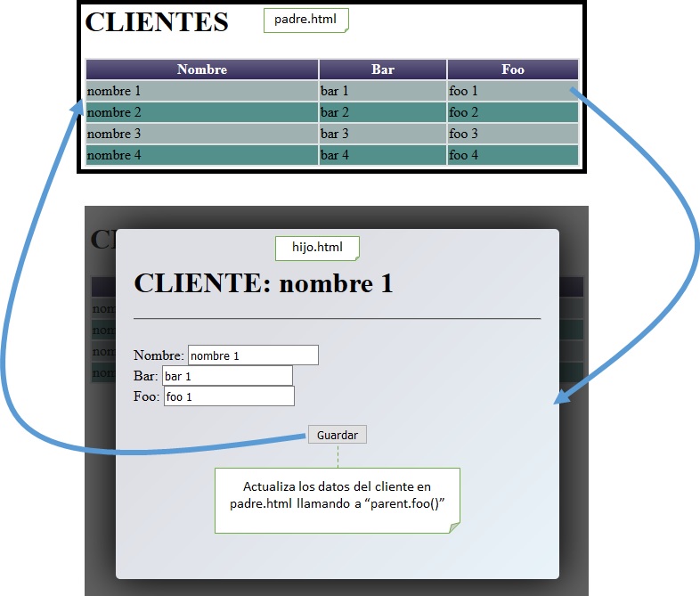Click the Foo column header
Viewport: 700px width, 596px height.
513,69
